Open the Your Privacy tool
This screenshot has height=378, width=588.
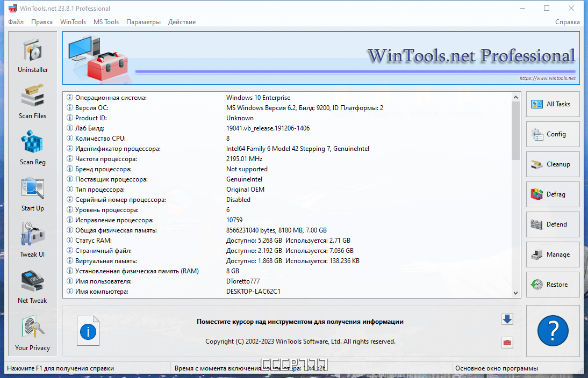pyautogui.click(x=33, y=333)
